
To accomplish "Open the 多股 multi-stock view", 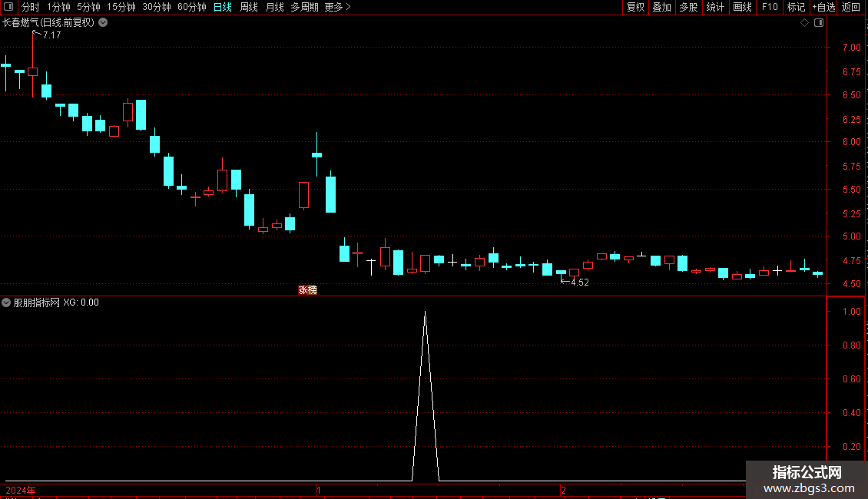I will [x=689, y=7].
